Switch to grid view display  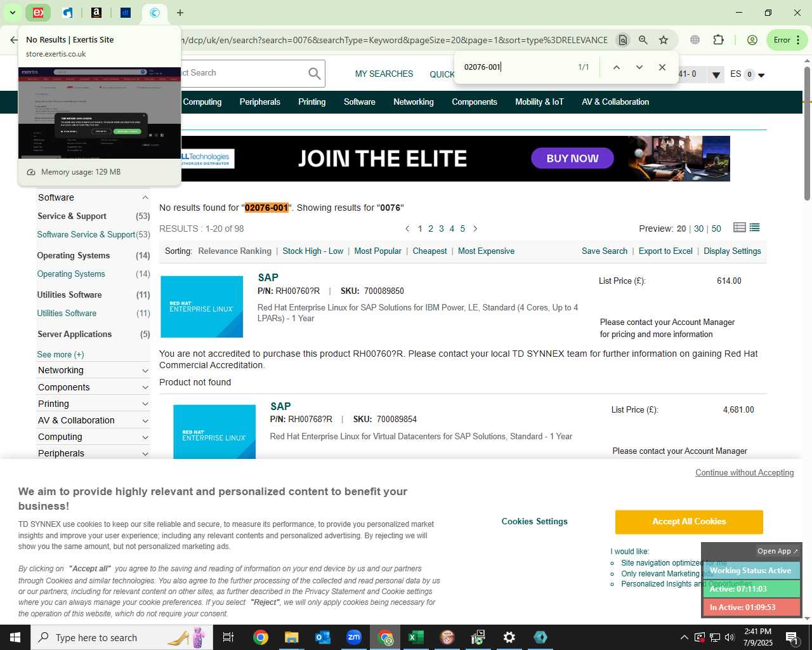739,227
